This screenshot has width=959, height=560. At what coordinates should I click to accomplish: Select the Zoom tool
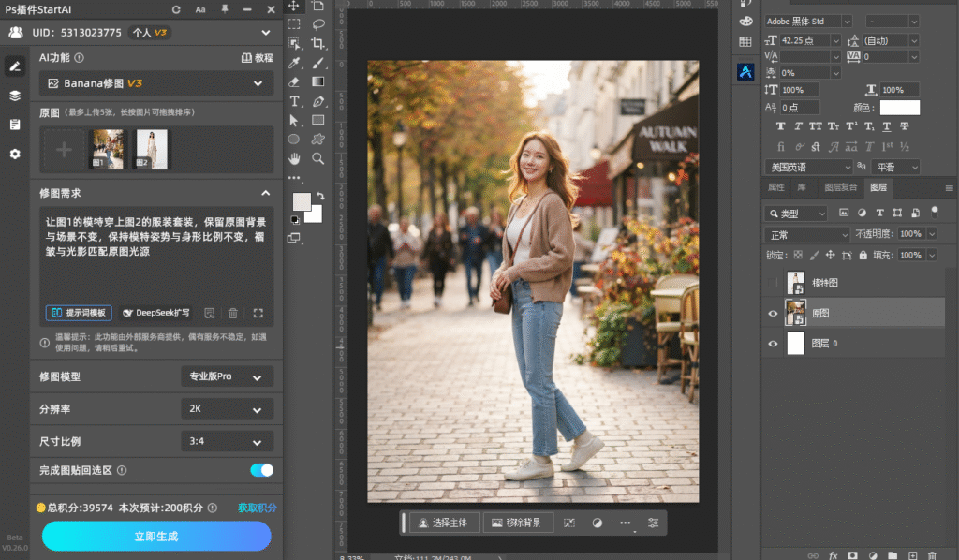coord(318,159)
